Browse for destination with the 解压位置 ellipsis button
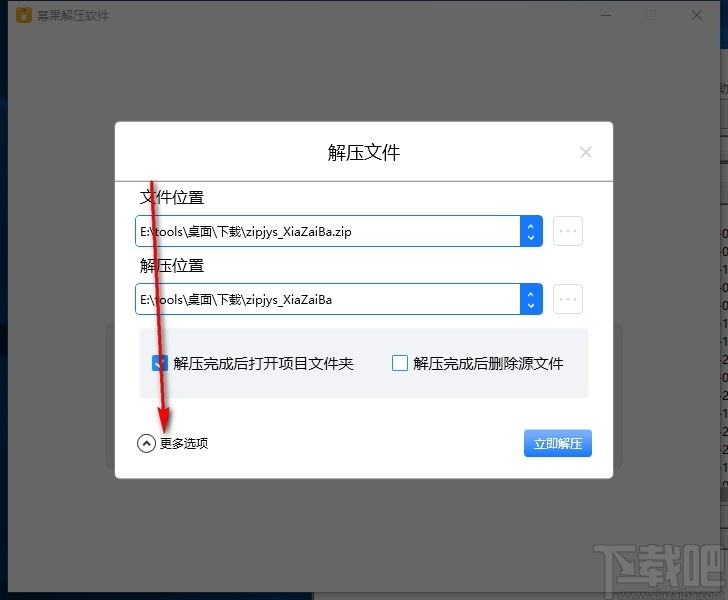This screenshot has height=600, width=728. coord(568,299)
